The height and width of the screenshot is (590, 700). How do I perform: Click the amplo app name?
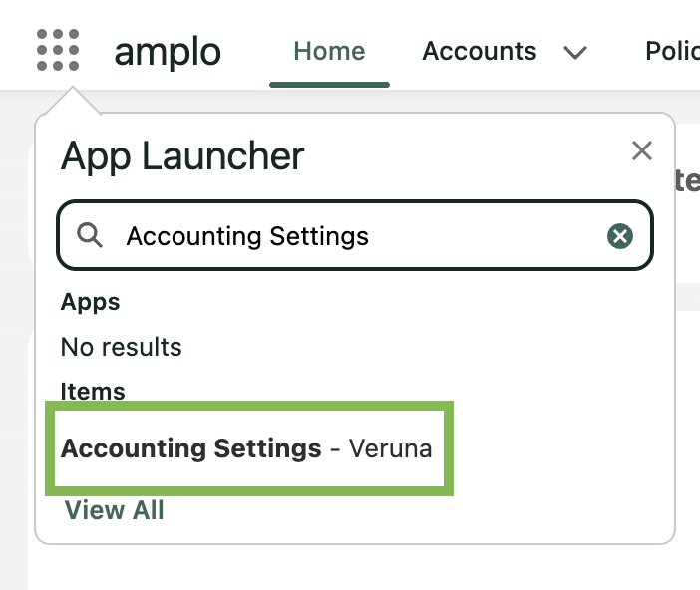168,53
